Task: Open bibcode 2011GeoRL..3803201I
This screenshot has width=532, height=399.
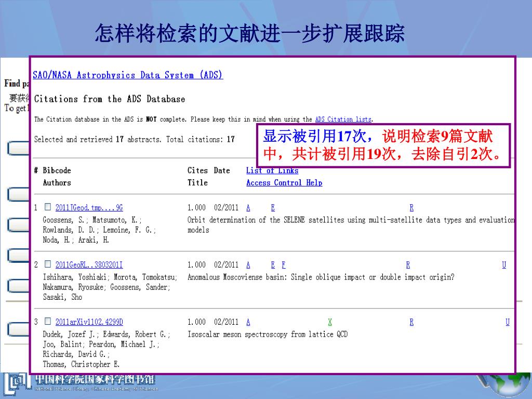Action: (89, 264)
